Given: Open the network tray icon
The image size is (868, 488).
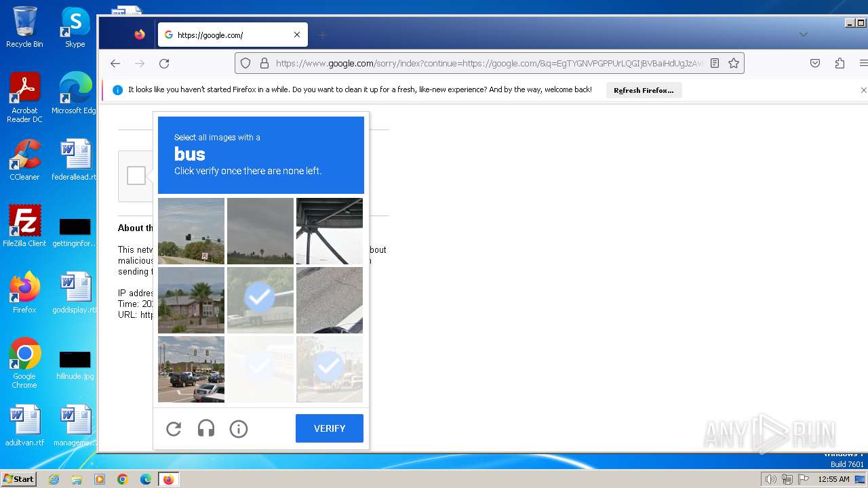Looking at the screenshot, I should click(x=787, y=479).
